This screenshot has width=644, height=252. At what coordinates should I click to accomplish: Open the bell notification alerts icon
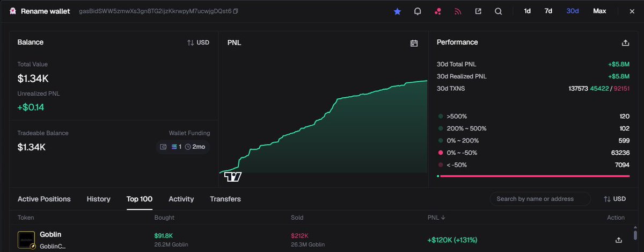[x=418, y=11]
